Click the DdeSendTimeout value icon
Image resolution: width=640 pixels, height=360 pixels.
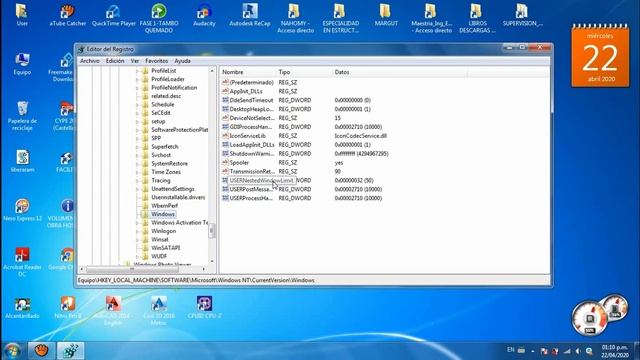[x=225, y=100]
